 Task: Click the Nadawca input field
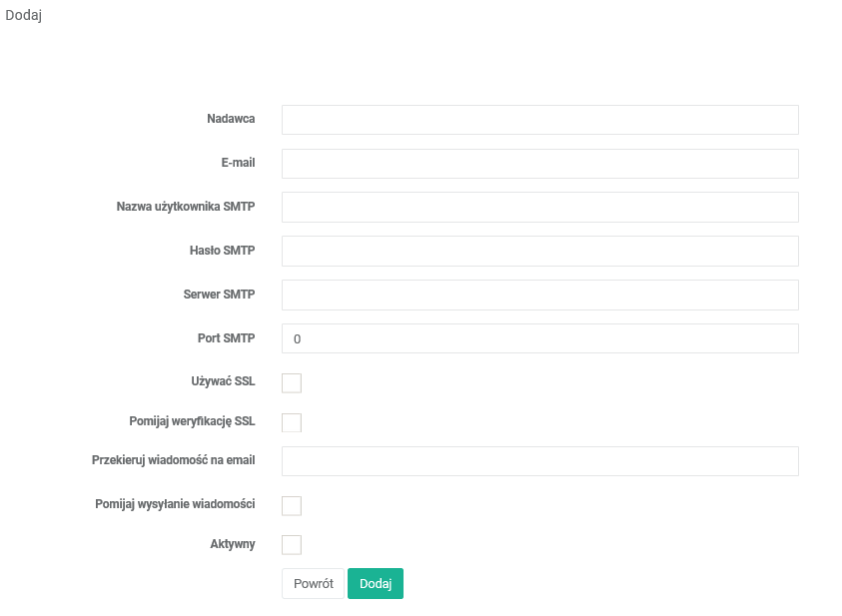point(539,120)
